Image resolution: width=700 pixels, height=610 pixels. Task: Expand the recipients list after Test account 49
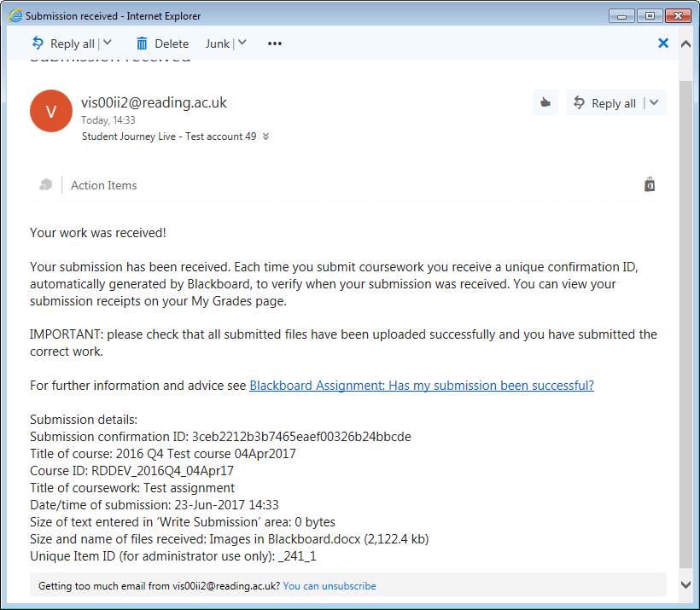[x=266, y=137]
